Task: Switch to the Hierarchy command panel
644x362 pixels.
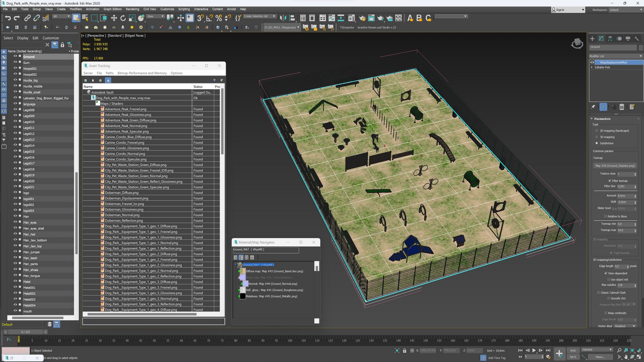Action: tap(610, 39)
